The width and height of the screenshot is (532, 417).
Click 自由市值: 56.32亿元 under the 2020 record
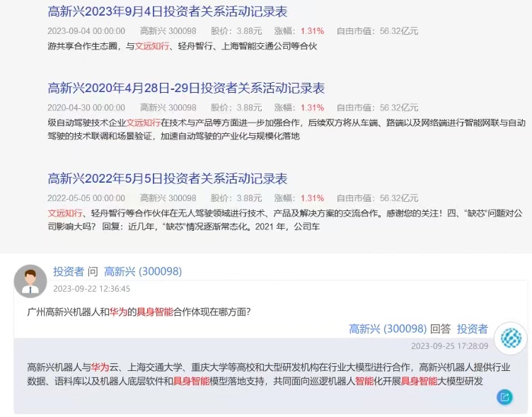click(377, 108)
